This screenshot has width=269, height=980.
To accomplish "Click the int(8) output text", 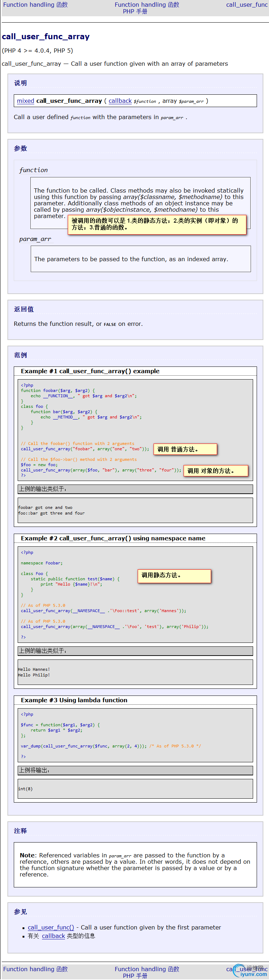I will (25, 789).
